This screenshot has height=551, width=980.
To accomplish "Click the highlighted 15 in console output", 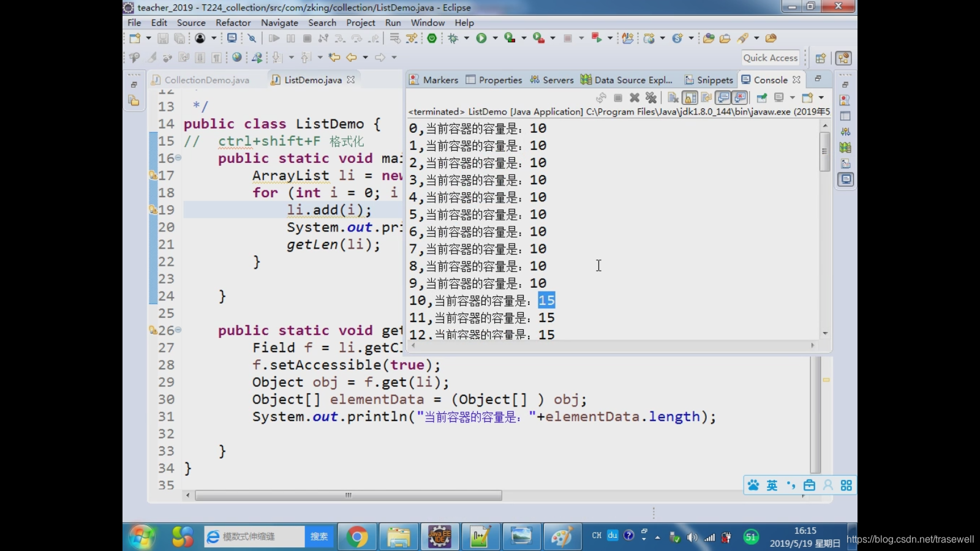I will pos(546,300).
